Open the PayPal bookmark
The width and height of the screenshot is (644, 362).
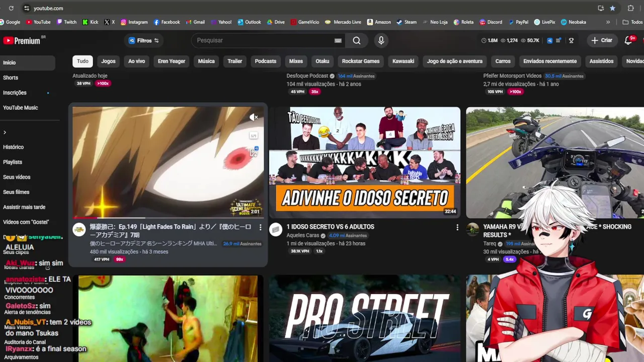(x=518, y=22)
